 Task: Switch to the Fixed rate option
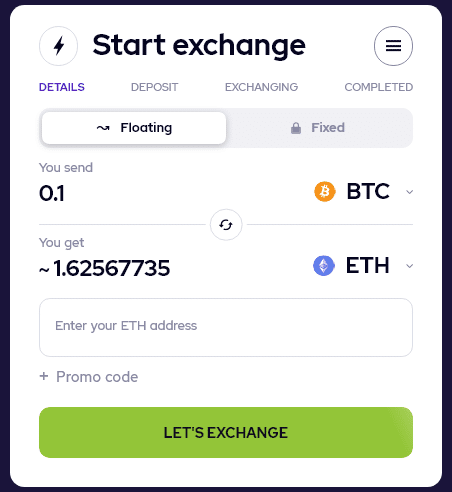[319, 128]
